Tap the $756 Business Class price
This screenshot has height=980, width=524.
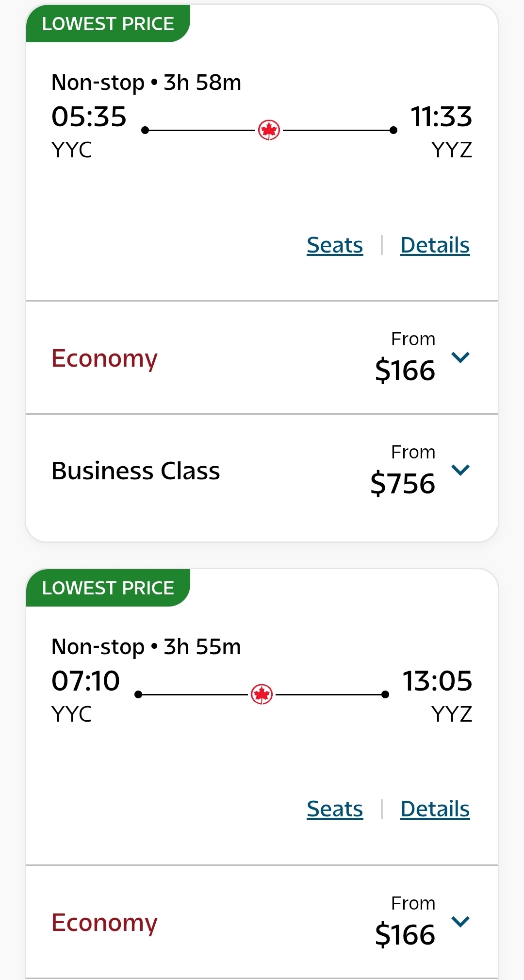click(403, 484)
